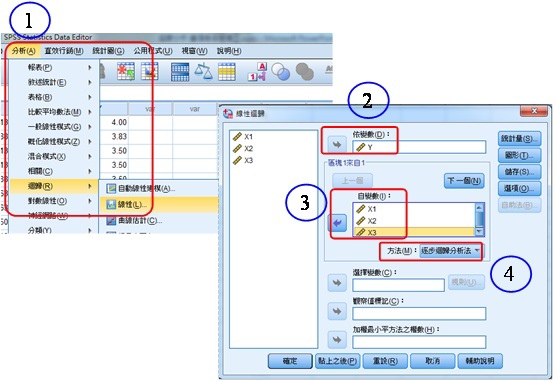The width and height of the screenshot is (556, 381).
Task: Select X2 in the left variable list
Action: click(243, 148)
